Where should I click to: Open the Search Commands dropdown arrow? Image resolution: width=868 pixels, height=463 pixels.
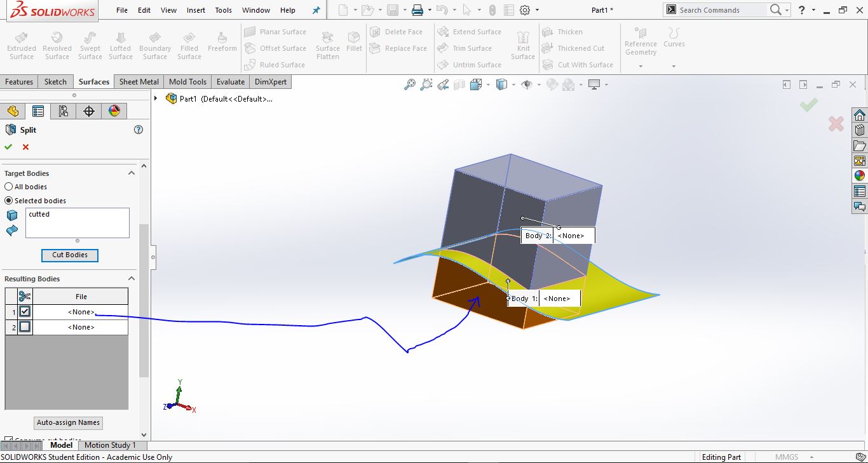click(787, 10)
